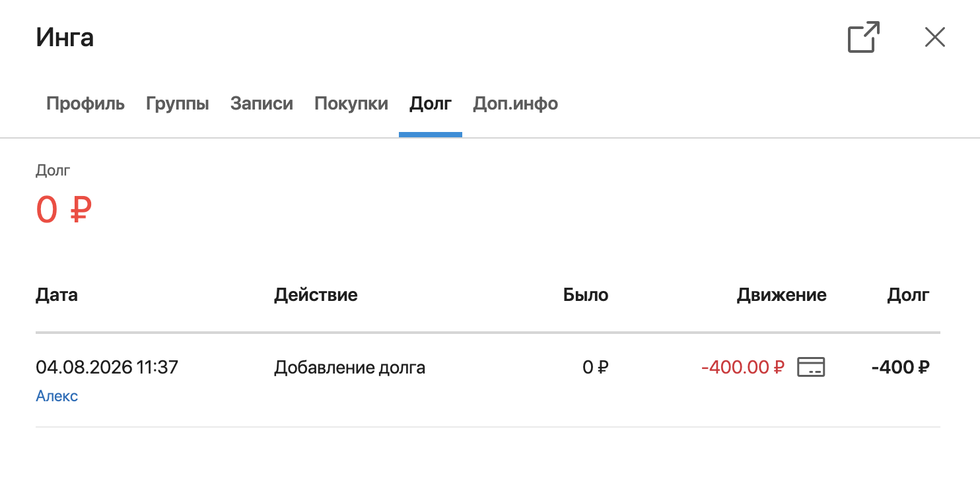Click the red 0 ₽ debt total
Image resolution: width=980 pixels, height=491 pixels.
pos(63,210)
